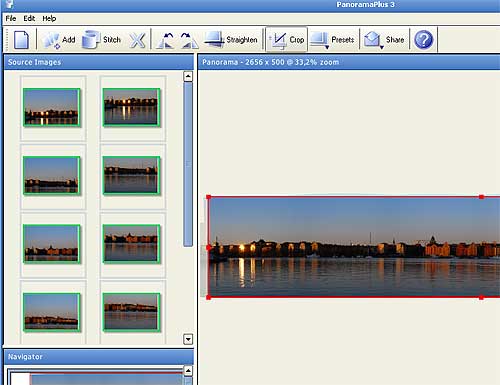Click the Presets button label
Image resolution: width=500 pixels, height=385 pixels.
[x=343, y=40]
